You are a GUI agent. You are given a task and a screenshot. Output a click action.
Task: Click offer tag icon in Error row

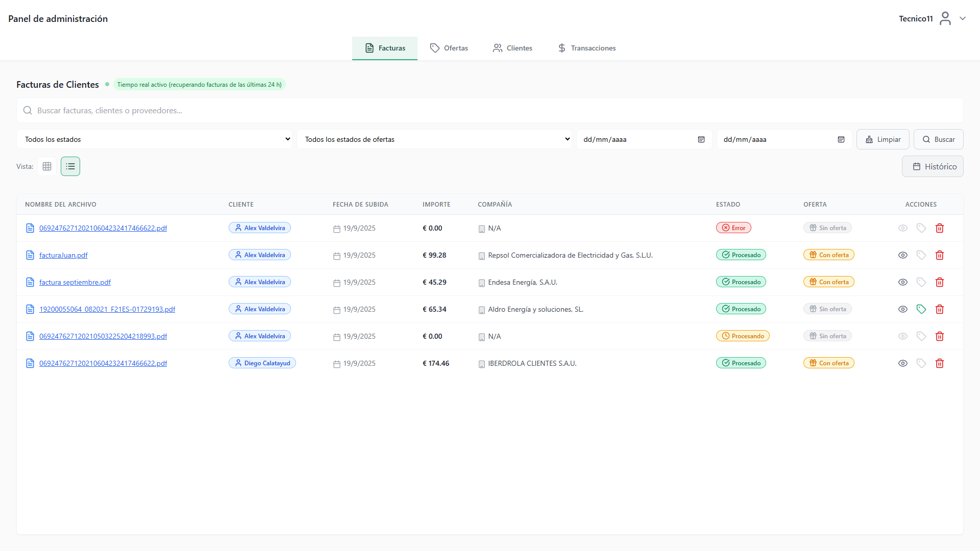(921, 228)
